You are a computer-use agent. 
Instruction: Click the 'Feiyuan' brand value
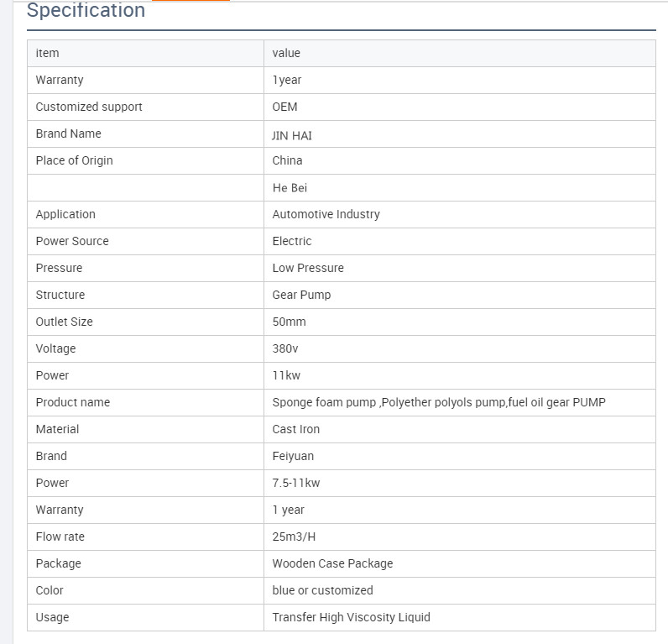coord(293,456)
